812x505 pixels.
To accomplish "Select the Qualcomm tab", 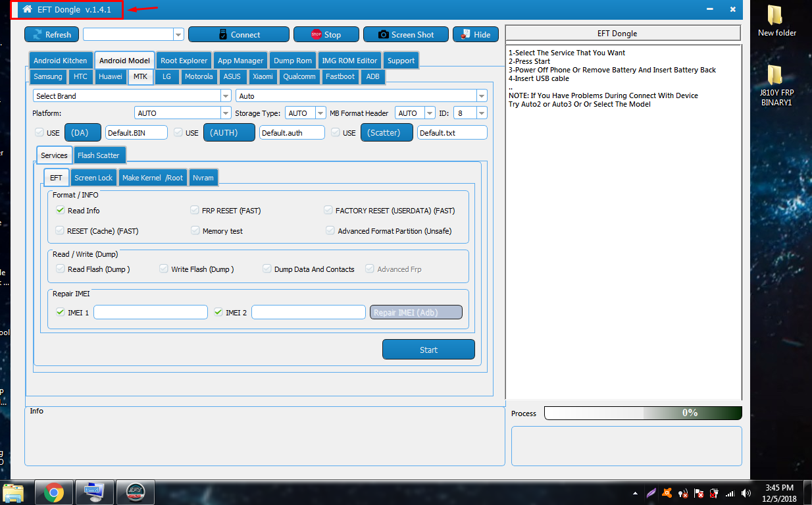I will click(299, 76).
